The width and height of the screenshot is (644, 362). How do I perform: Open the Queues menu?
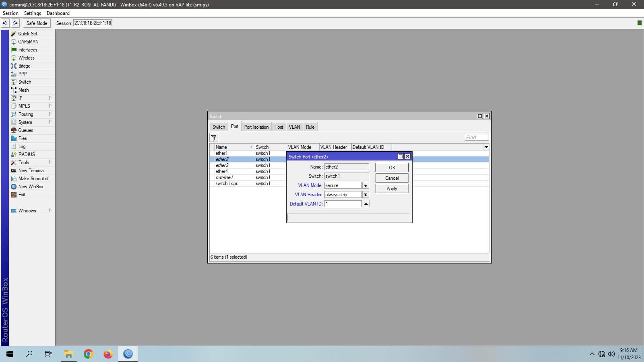tap(32, 130)
